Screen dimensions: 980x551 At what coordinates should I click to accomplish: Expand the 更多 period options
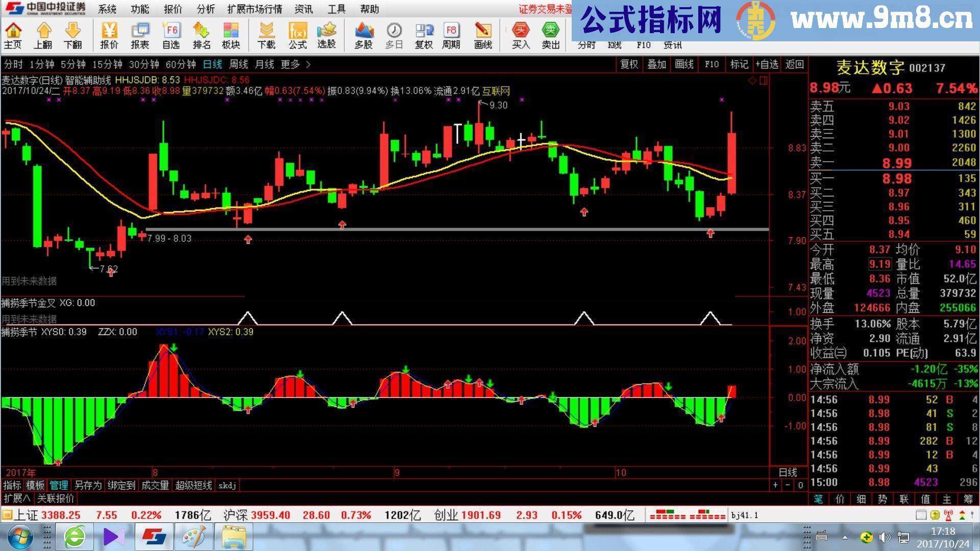pos(292,65)
